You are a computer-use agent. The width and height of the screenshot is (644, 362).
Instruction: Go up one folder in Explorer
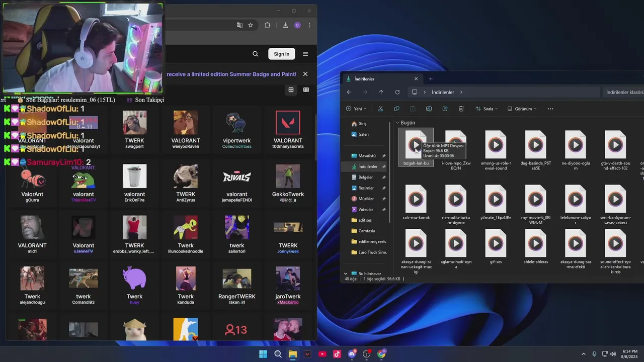point(381,92)
